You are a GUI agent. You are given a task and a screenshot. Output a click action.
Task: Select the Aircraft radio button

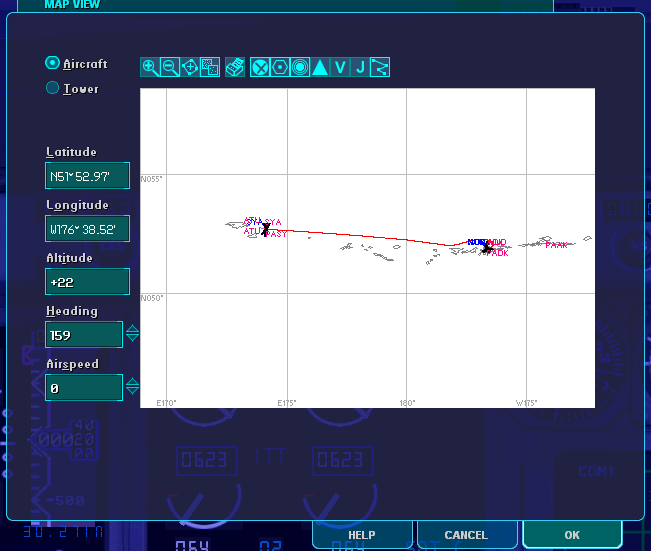coord(52,63)
